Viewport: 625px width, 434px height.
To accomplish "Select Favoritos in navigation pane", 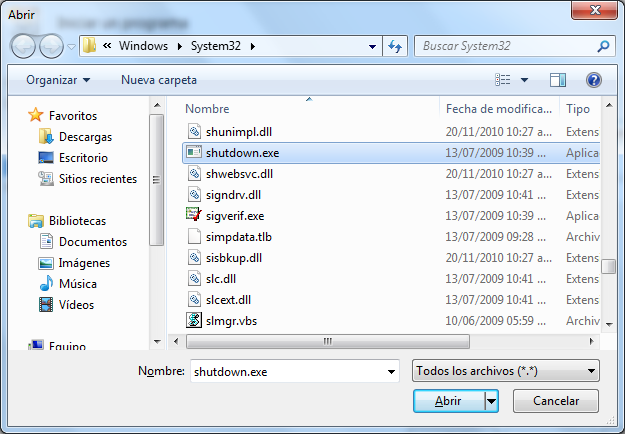I will (x=73, y=116).
